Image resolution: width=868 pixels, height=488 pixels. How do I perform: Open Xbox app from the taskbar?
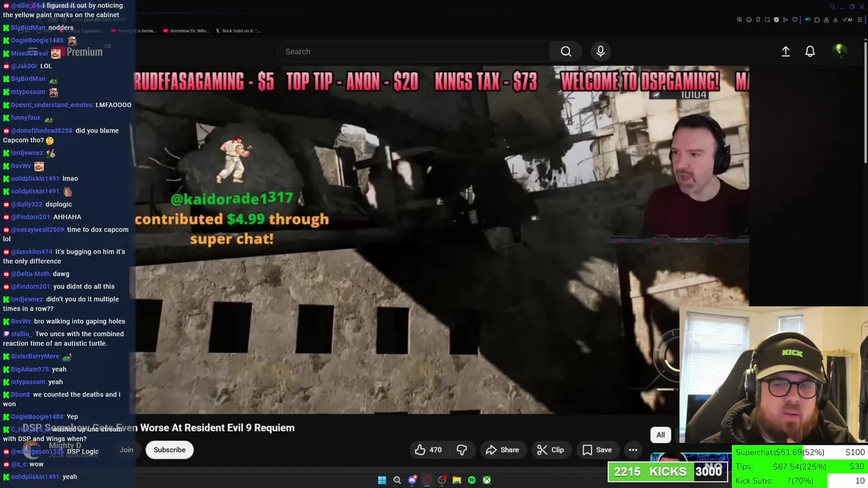(487, 480)
